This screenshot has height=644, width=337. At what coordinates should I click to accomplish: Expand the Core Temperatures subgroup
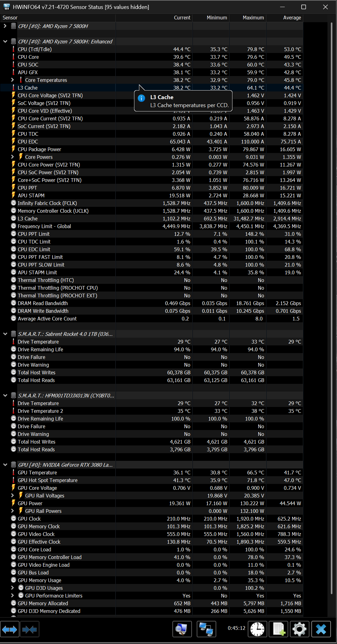tap(12, 80)
